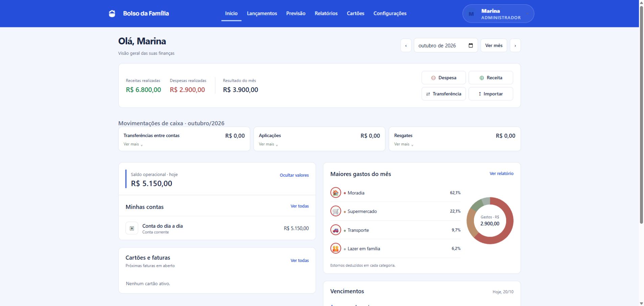
Task: Click the Transporte car category icon
Action: (x=335, y=230)
